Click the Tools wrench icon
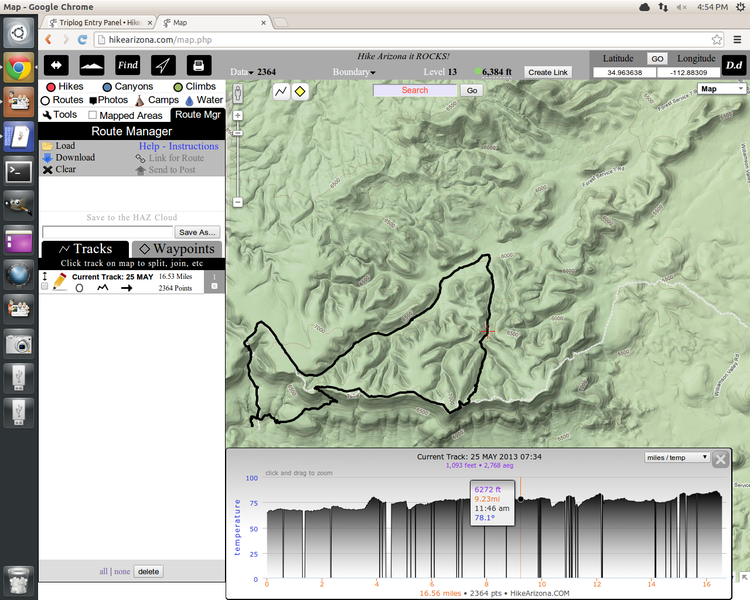750x600 pixels. coord(47,115)
